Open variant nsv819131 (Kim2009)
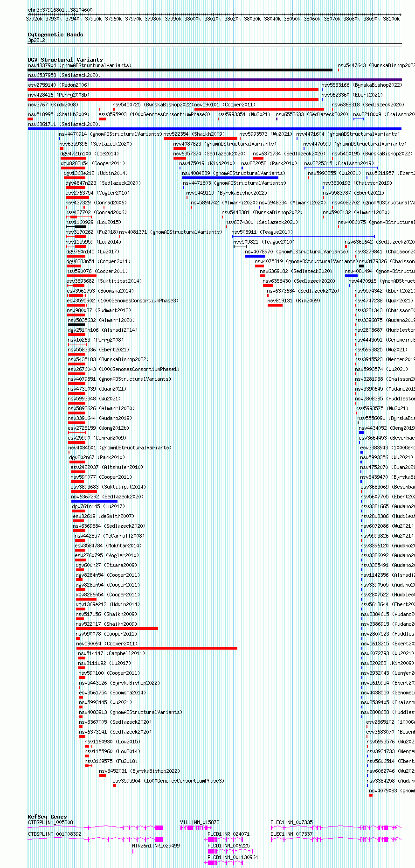Image resolution: width=415 pixels, height=868 pixels. click(x=294, y=301)
